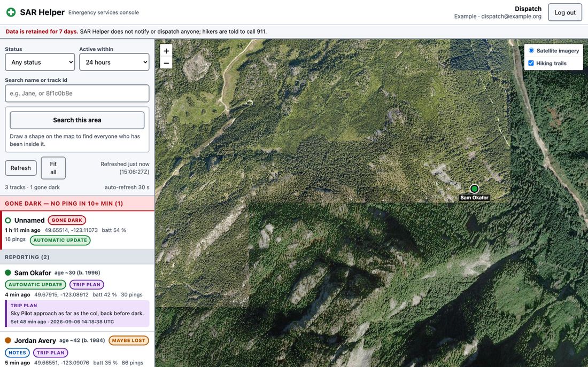This screenshot has width=588, height=367.
Task: Click coordinates 49.65514, -123.11073
Action: (71, 230)
